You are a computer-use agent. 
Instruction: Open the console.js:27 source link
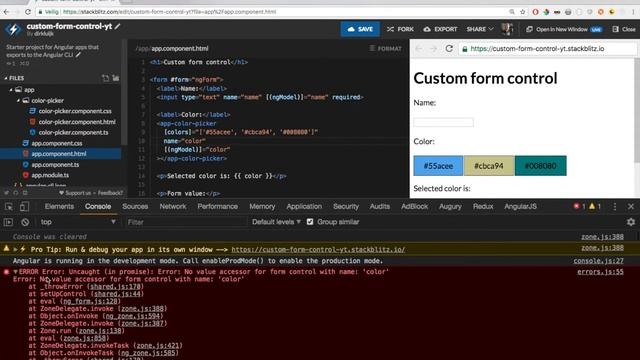point(598,261)
